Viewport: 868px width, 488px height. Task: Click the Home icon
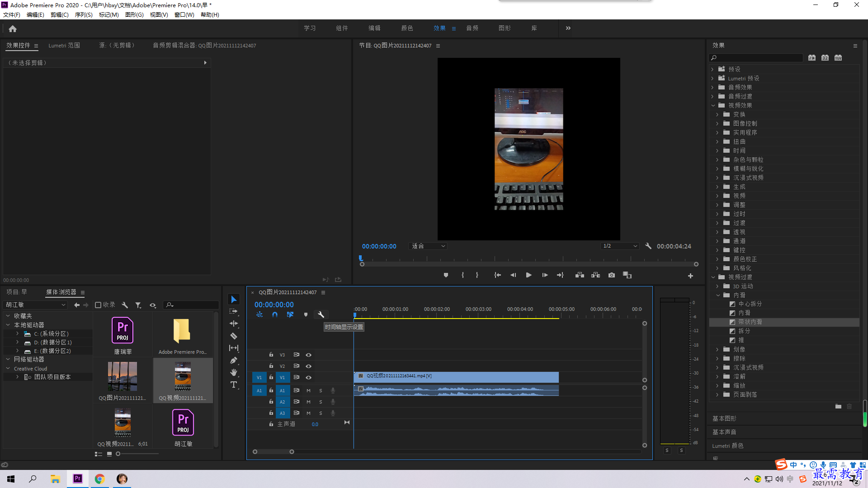(13, 28)
